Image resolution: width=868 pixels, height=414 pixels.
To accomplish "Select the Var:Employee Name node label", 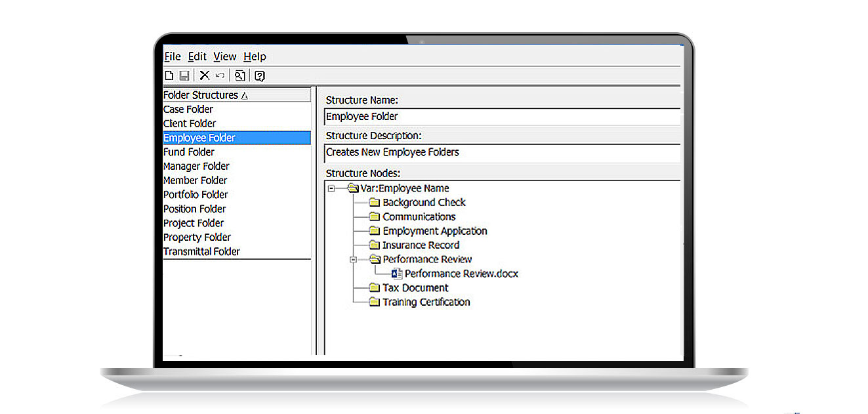I will [x=405, y=188].
